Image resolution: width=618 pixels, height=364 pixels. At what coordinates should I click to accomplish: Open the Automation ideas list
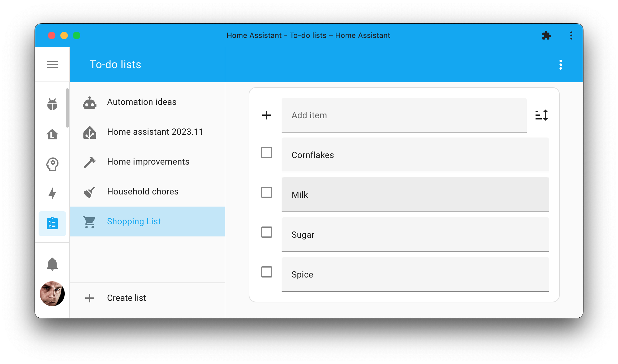click(142, 102)
